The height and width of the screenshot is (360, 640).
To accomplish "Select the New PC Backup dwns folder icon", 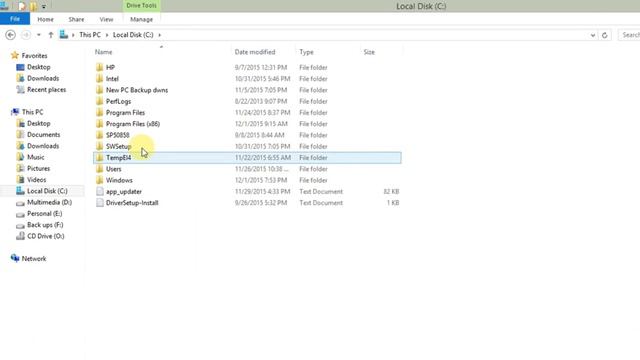I will 100,90.
